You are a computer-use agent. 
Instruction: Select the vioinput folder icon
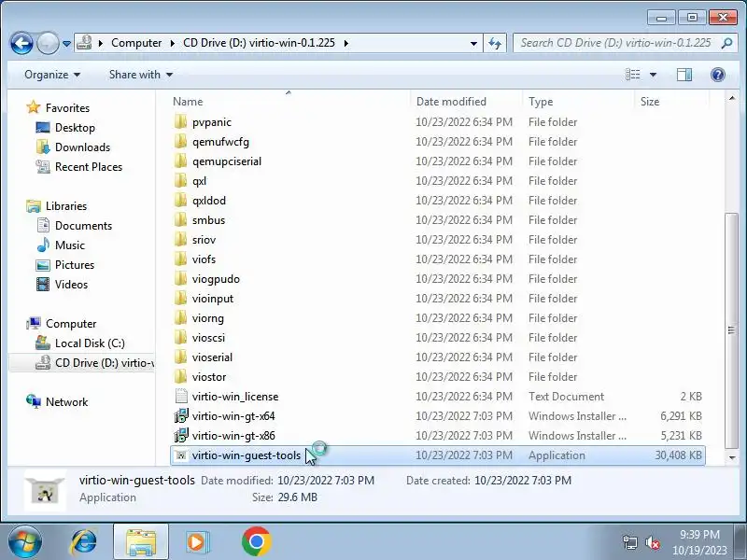point(180,298)
